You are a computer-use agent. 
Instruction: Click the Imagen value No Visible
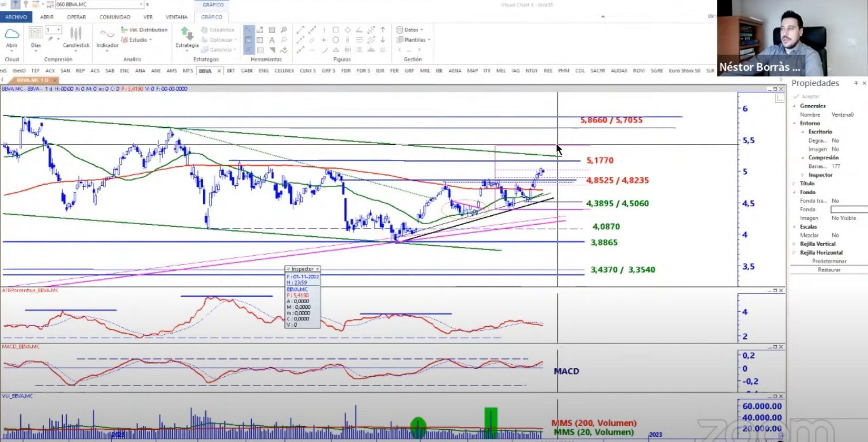coord(844,218)
